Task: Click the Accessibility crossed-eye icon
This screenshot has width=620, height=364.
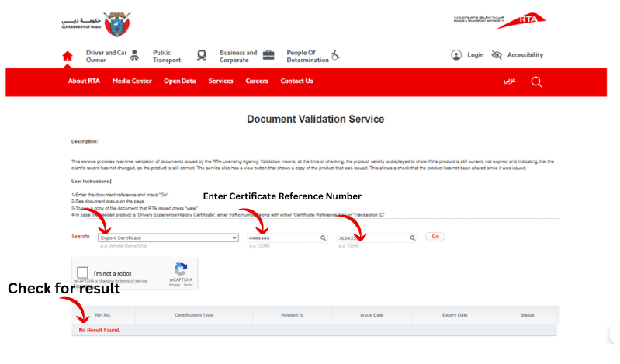Action: (x=497, y=55)
